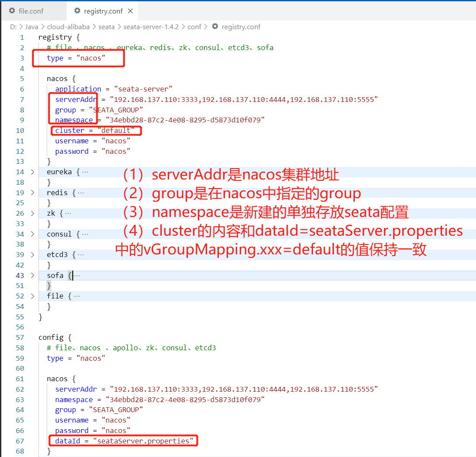The height and width of the screenshot is (457, 476).
Task: Switch to the file.conf tab
Action: pos(31,11)
